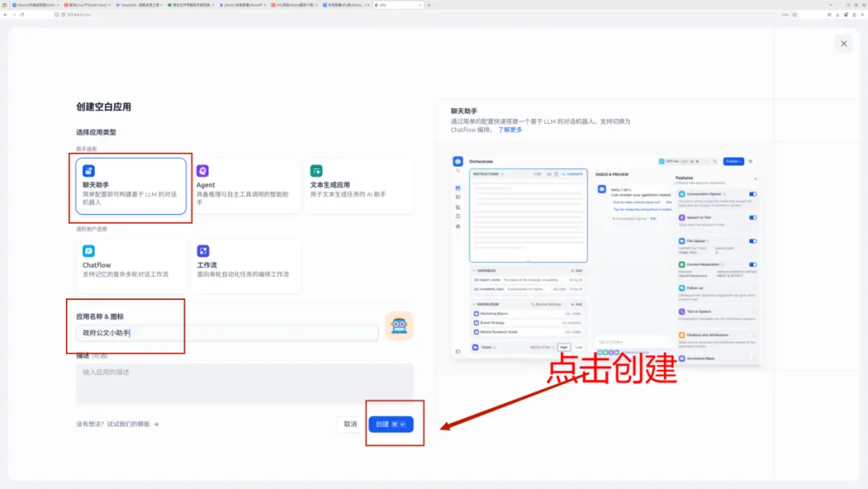Select the 聊天助手 app type card
This screenshot has height=489, width=868.
click(131, 186)
